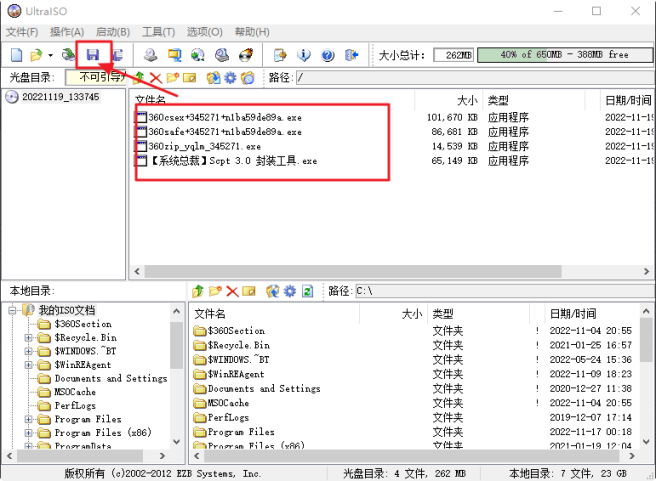Select disc volume 20221119_133745 in the tree

click(61, 97)
